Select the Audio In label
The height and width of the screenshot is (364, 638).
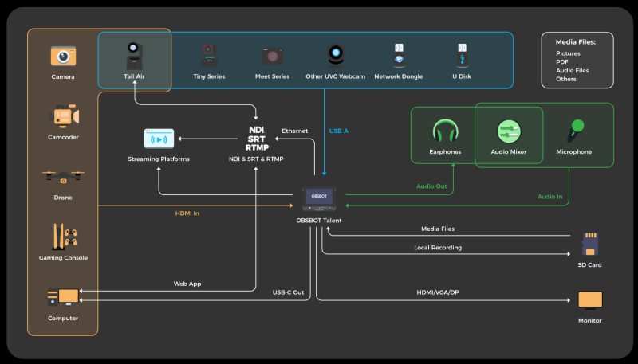pos(549,197)
